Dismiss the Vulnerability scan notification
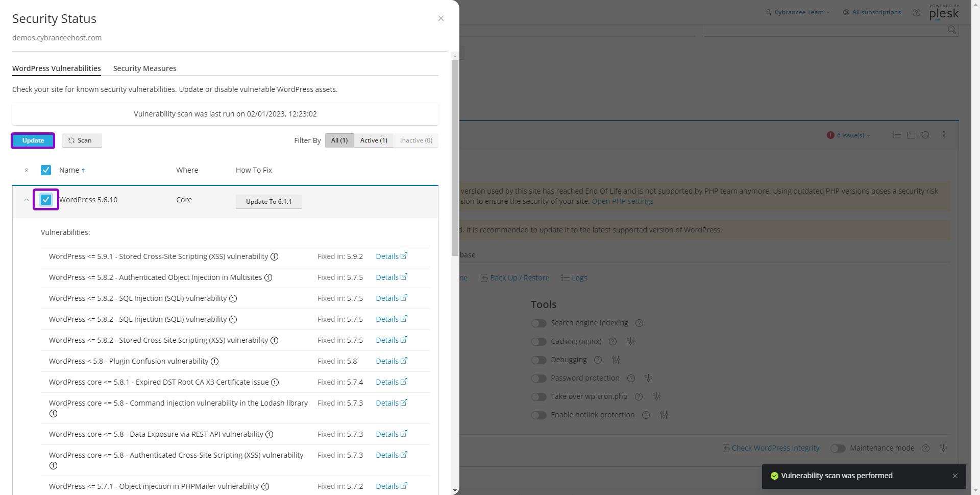This screenshot has height=495, width=980. coord(955,476)
